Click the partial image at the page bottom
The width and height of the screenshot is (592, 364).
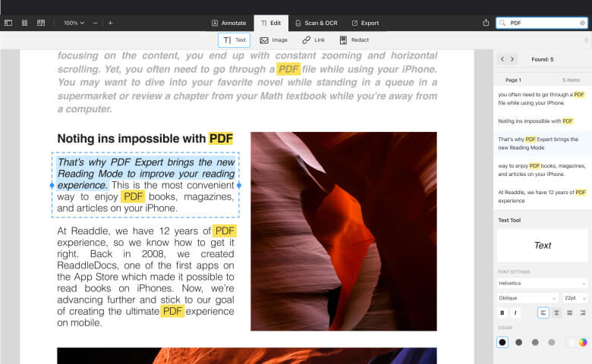point(247,356)
